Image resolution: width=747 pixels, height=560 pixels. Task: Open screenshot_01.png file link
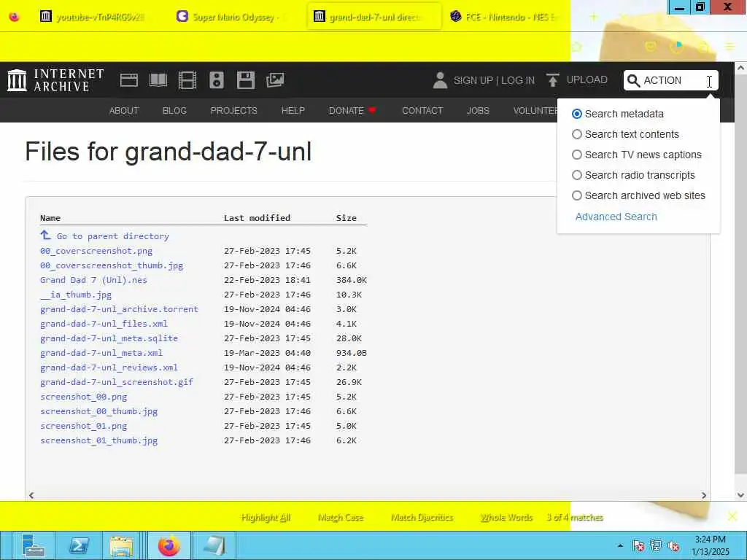pyautogui.click(x=83, y=426)
